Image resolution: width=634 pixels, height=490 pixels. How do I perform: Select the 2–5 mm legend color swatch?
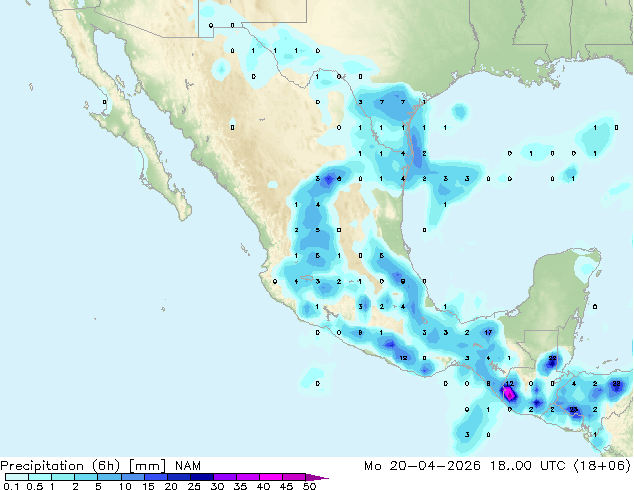click(x=86, y=477)
